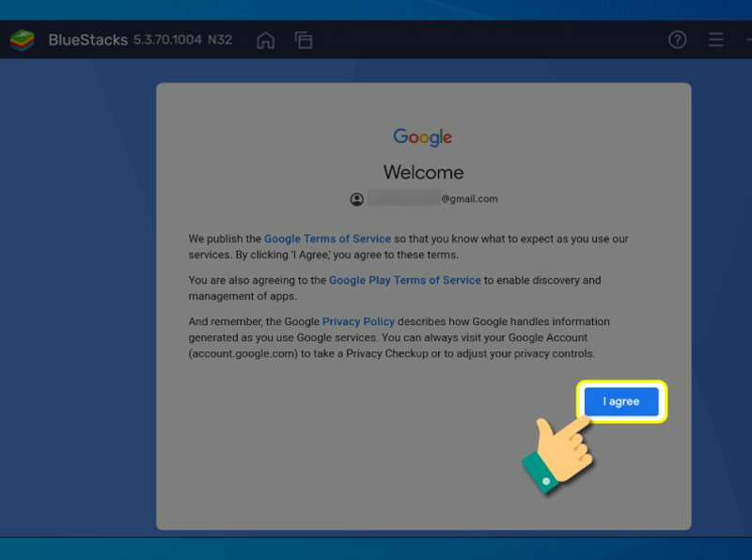The height and width of the screenshot is (560, 752).
Task: Go to the BlueStacks home screen
Action: pyautogui.click(x=266, y=40)
